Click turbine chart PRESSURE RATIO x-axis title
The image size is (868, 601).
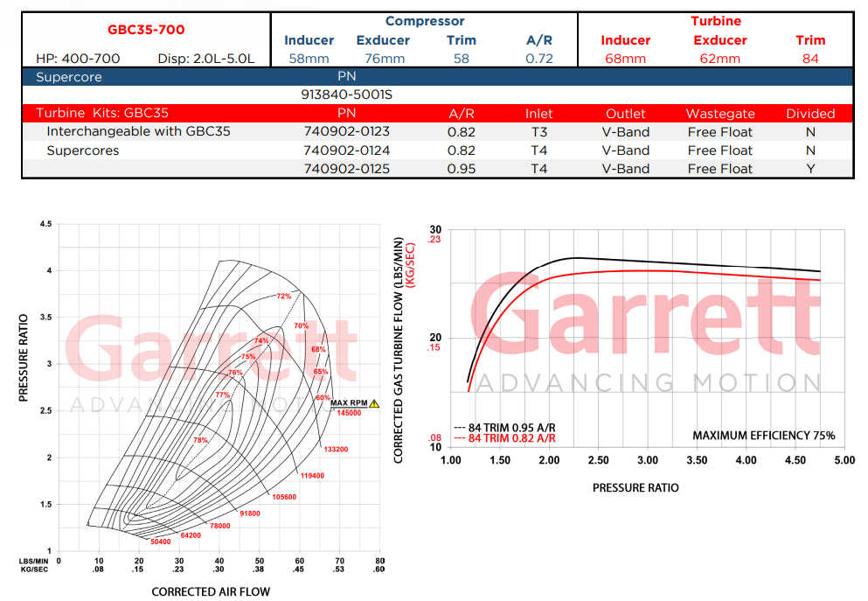pos(635,488)
